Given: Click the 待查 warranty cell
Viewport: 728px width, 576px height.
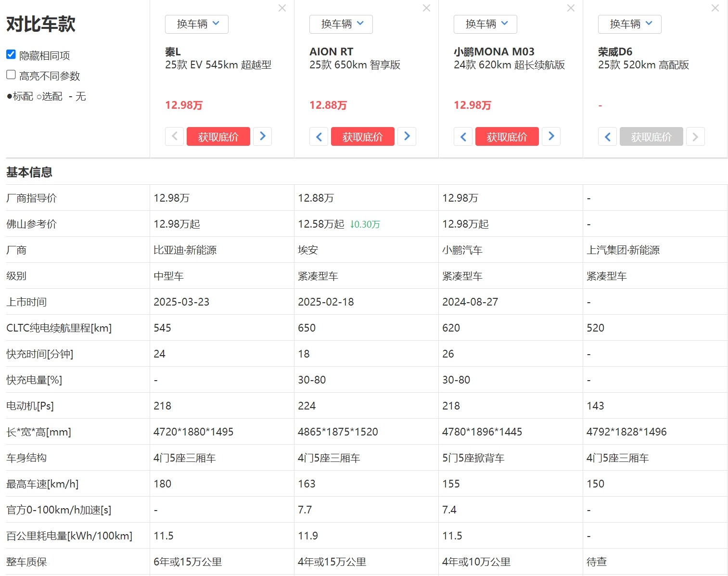Looking at the screenshot, I should (597, 562).
